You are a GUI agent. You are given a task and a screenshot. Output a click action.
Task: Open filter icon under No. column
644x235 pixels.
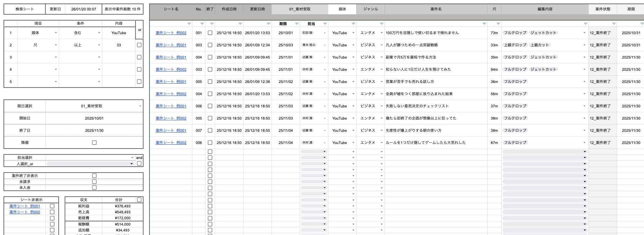[202, 24]
